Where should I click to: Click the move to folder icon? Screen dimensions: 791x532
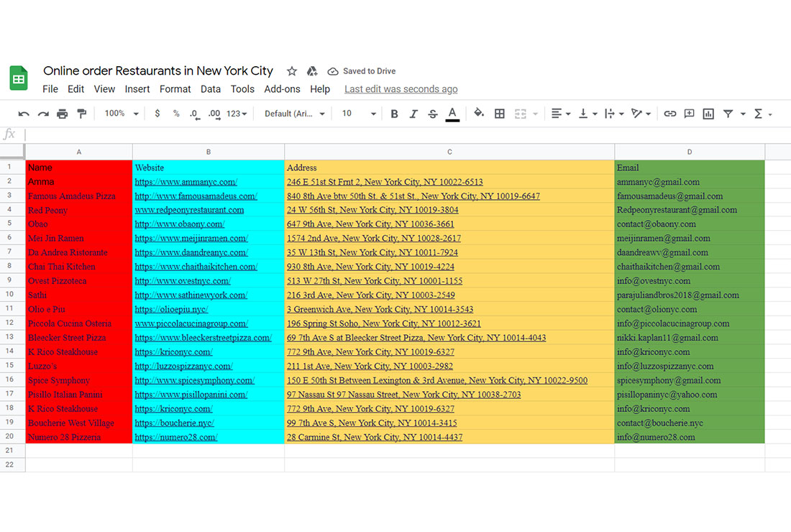[312, 71]
